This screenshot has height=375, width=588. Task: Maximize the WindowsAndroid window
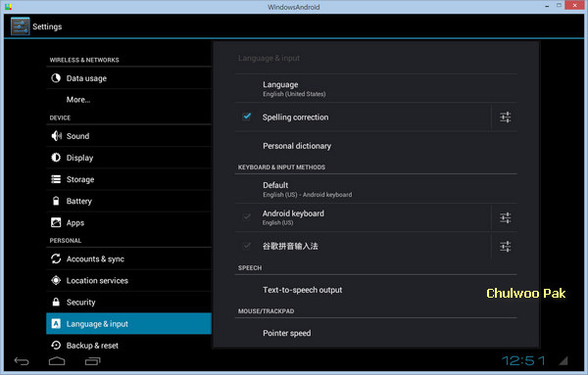(x=559, y=6)
